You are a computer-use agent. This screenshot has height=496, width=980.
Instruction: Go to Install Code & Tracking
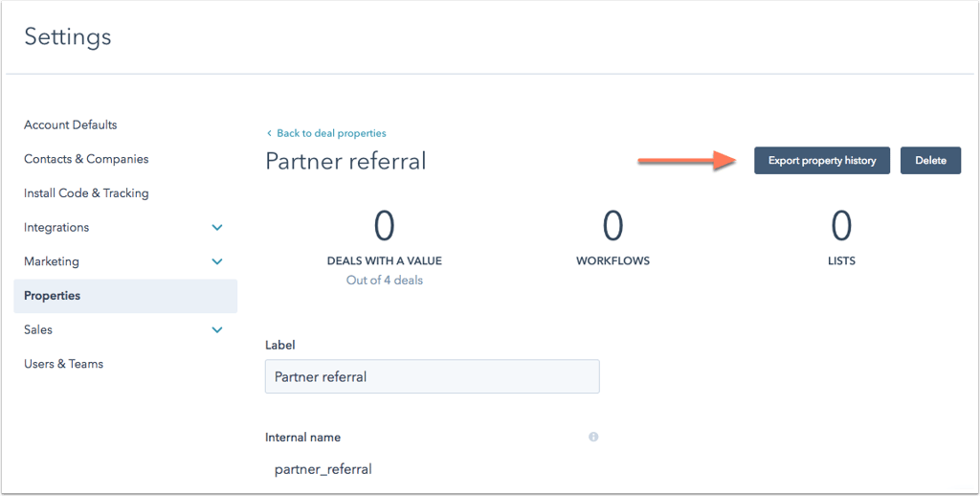[86, 193]
